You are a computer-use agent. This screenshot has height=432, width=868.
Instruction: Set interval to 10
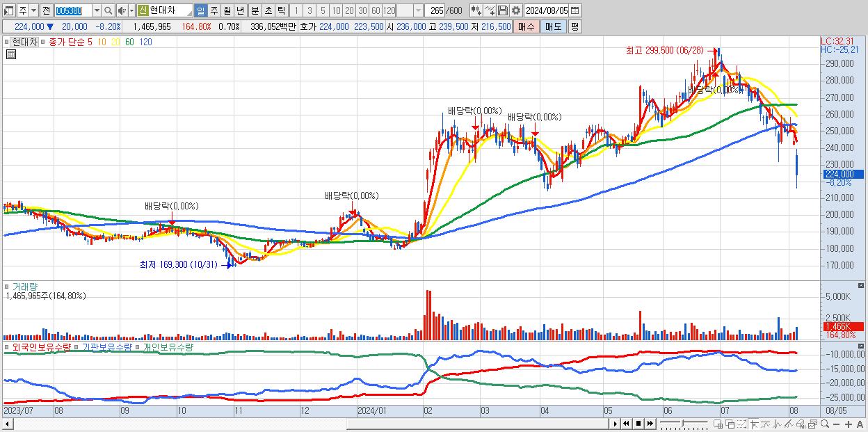click(336, 11)
